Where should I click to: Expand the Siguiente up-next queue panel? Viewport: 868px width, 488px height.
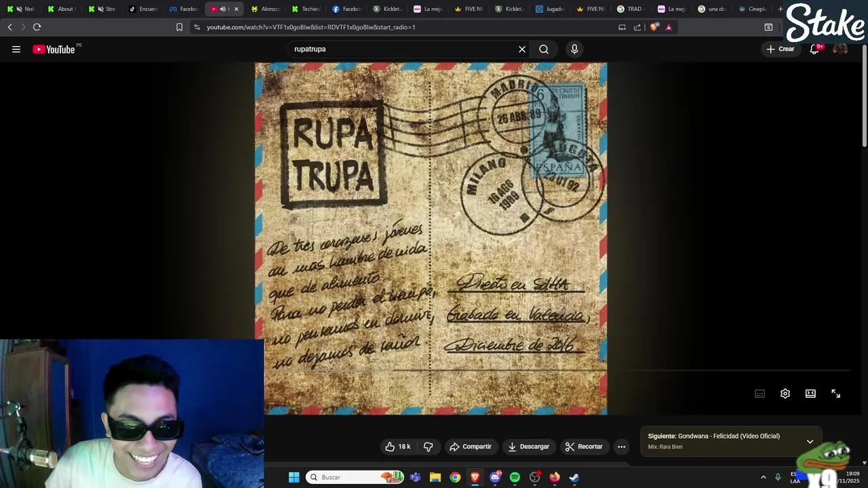click(x=810, y=441)
